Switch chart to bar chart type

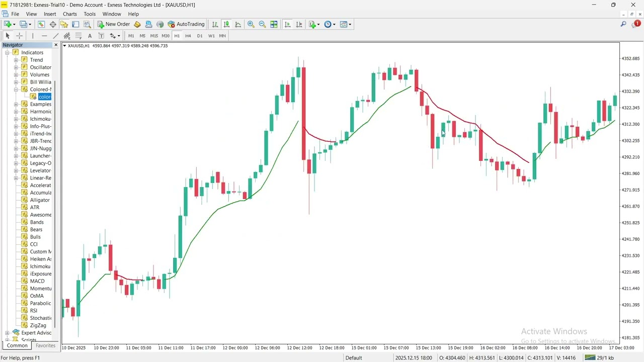pos(215,24)
